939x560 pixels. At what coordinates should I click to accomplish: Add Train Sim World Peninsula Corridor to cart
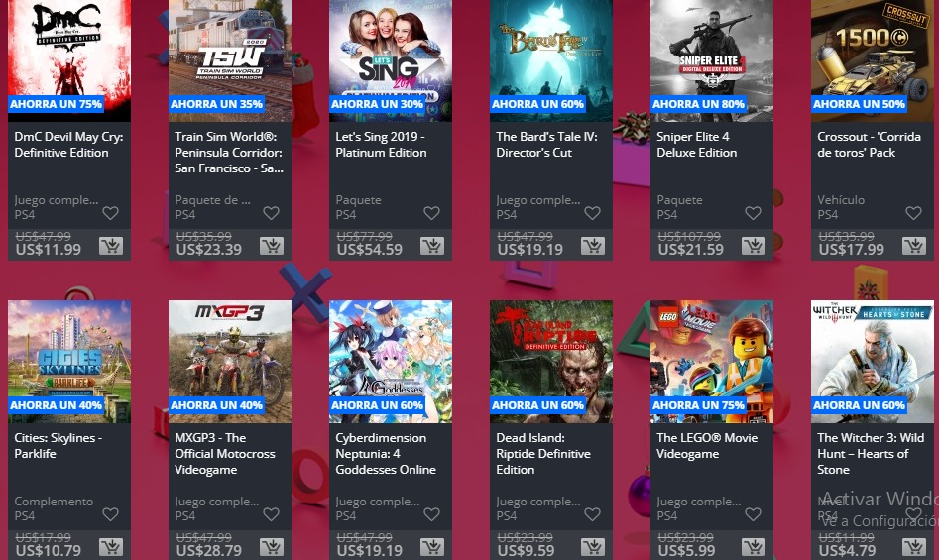272,245
